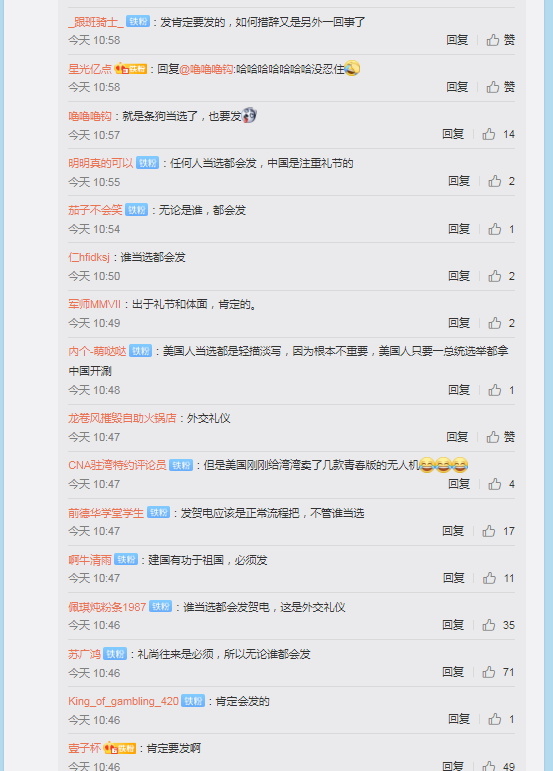Like the comment from 唯唯唯钩
Image resolution: width=553 pixels, height=771 pixels.
coord(498,134)
